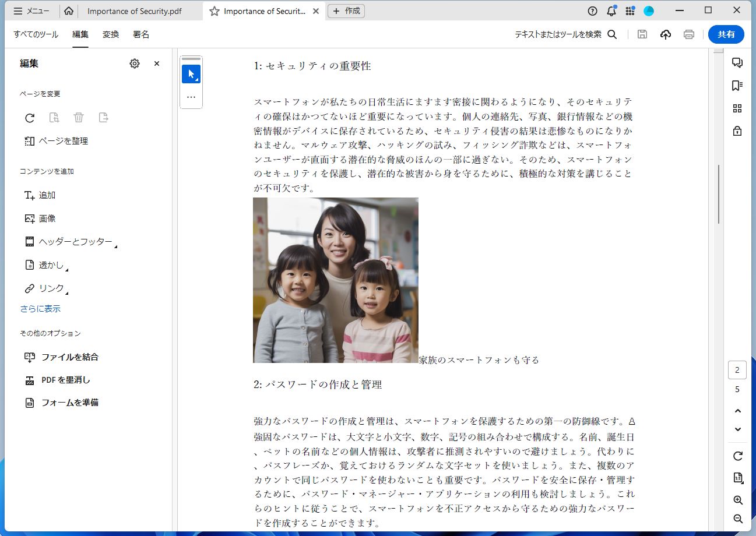
Task: Open the bookmarks panel
Action: pyautogui.click(x=737, y=85)
